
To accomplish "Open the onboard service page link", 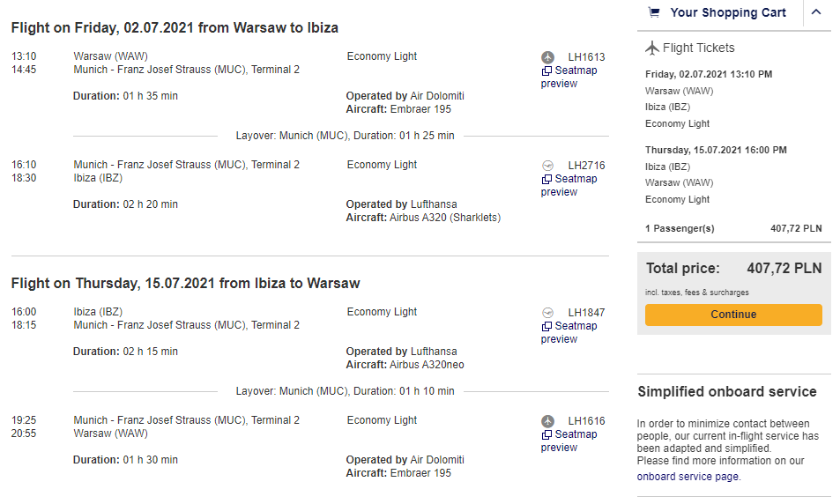I will coord(688,476).
